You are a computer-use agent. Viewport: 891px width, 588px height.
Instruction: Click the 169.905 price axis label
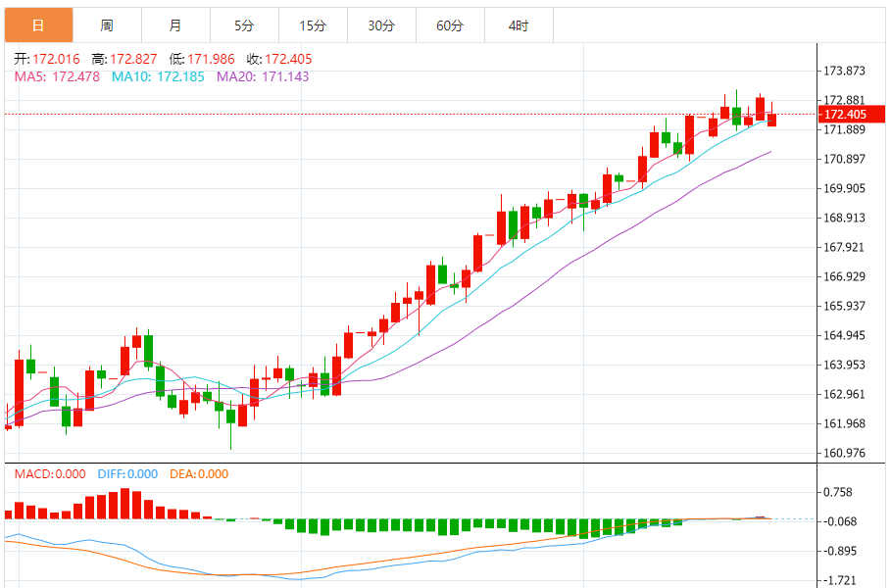[844, 188]
